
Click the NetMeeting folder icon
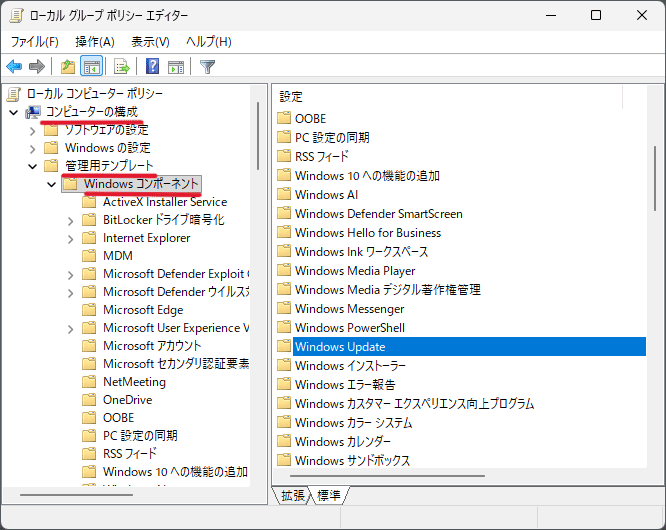(89, 382)
